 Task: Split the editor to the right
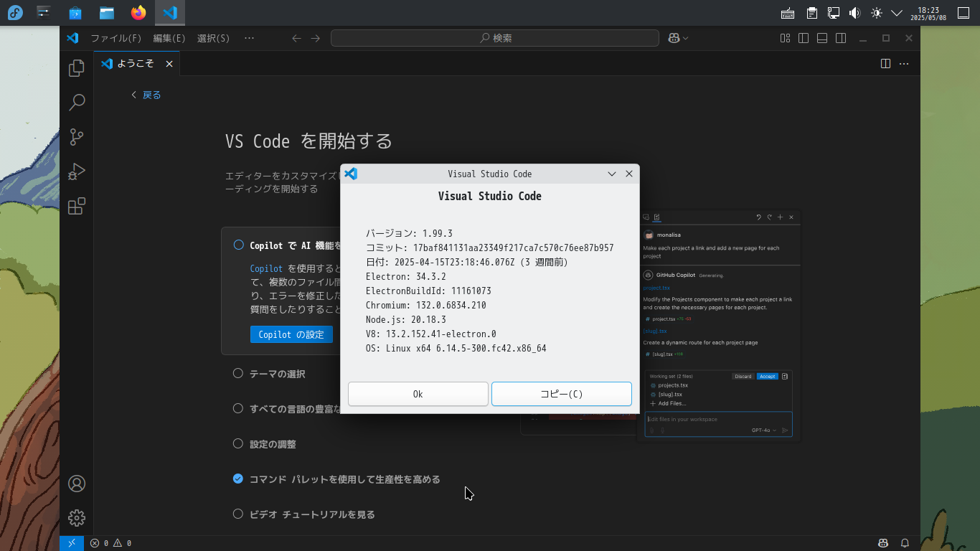coord(885,64)
